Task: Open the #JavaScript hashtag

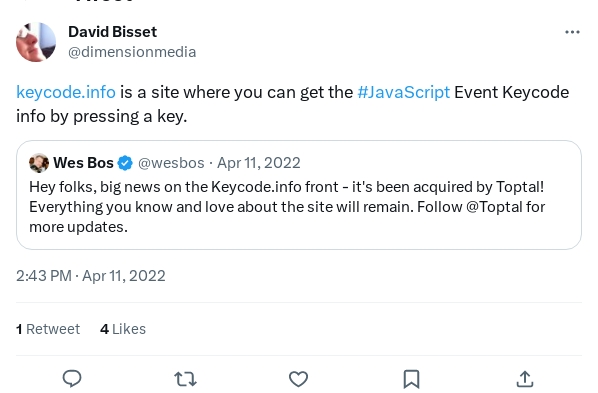Action: (404, 92)
